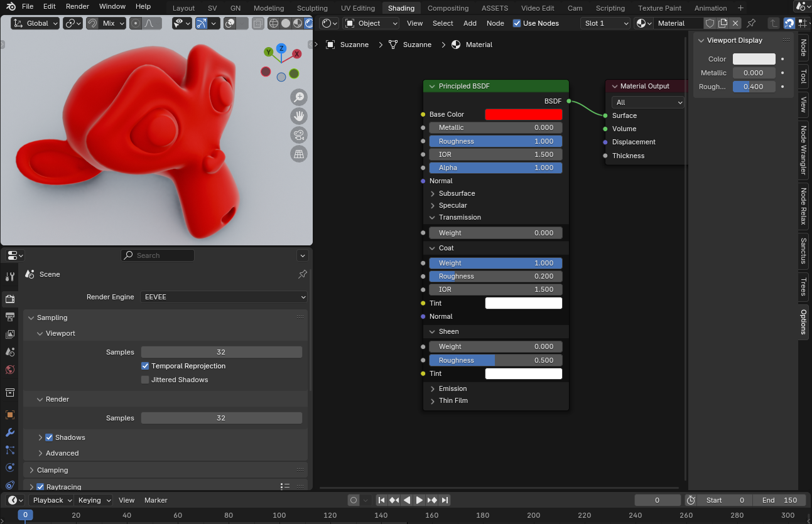Open the Tool properties tab icon
The height and width of the screenshot is (524, 812).
click(9, 277)
